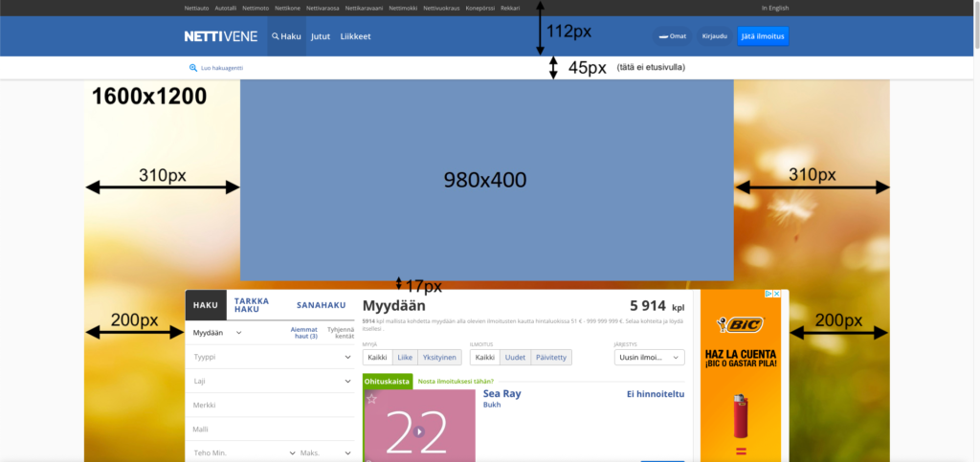
Task: Filter seller by Kaikki under Myyjä
Action: tap(377, 357)
